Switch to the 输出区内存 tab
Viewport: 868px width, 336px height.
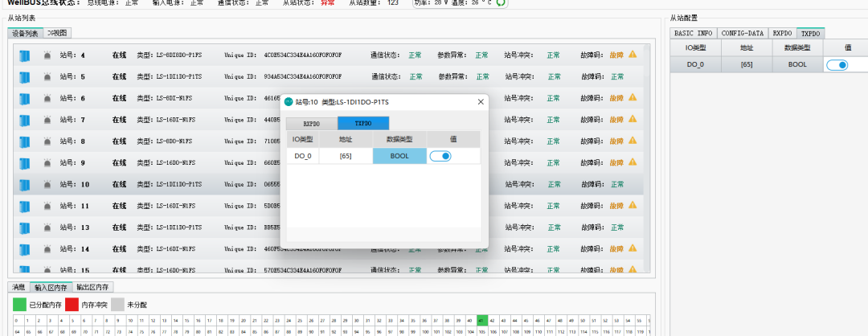click(93, 287)
